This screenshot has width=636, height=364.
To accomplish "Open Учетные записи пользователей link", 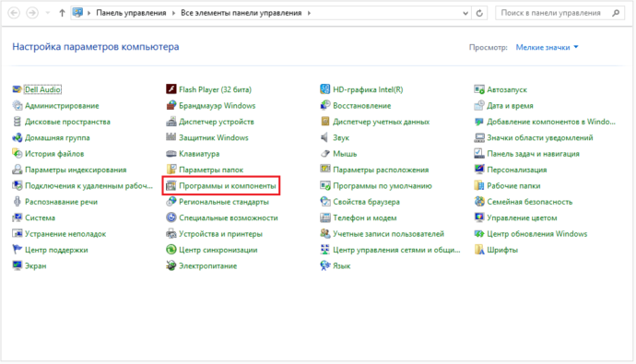I will [389, 234].
